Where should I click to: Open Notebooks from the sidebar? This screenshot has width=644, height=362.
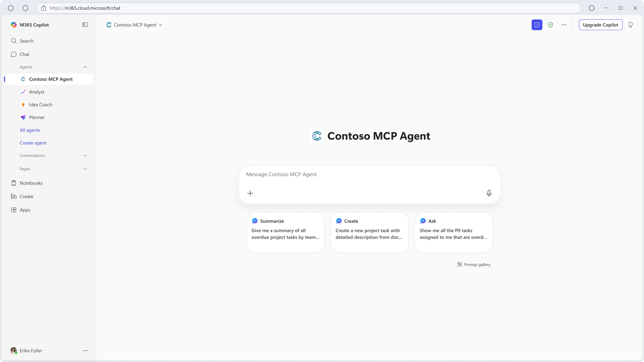(31, 183)
